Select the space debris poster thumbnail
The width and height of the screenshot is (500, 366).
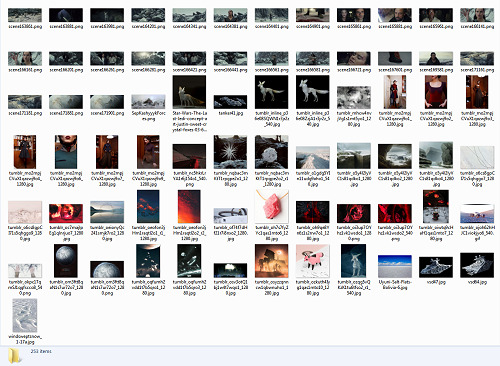pos(189,261)
